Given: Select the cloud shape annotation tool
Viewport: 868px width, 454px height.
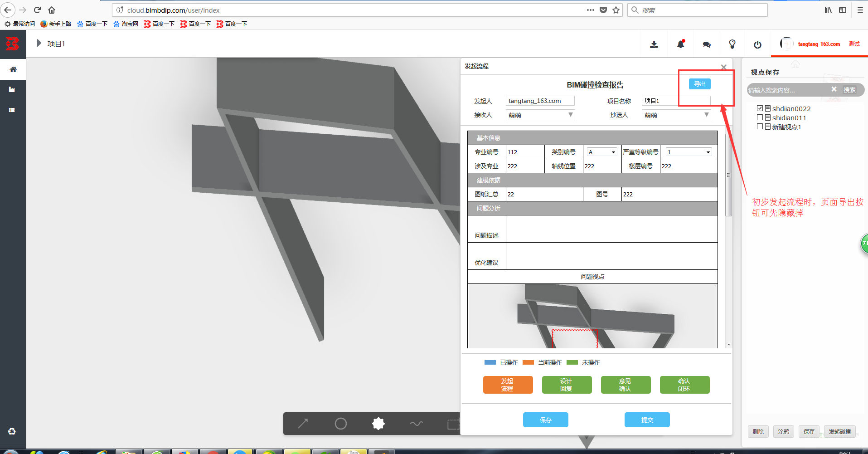Looking at the screenshot, I should 378,424.
